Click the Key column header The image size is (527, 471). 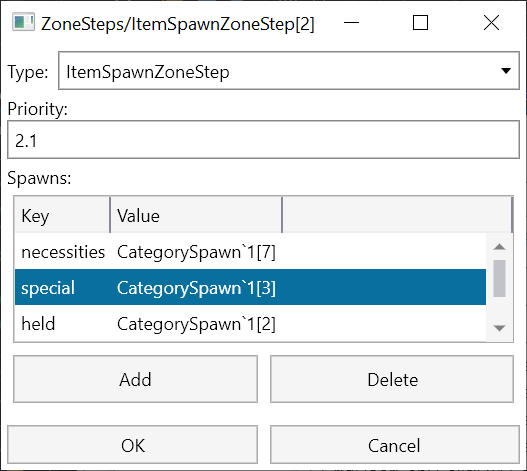coord(62,215)
